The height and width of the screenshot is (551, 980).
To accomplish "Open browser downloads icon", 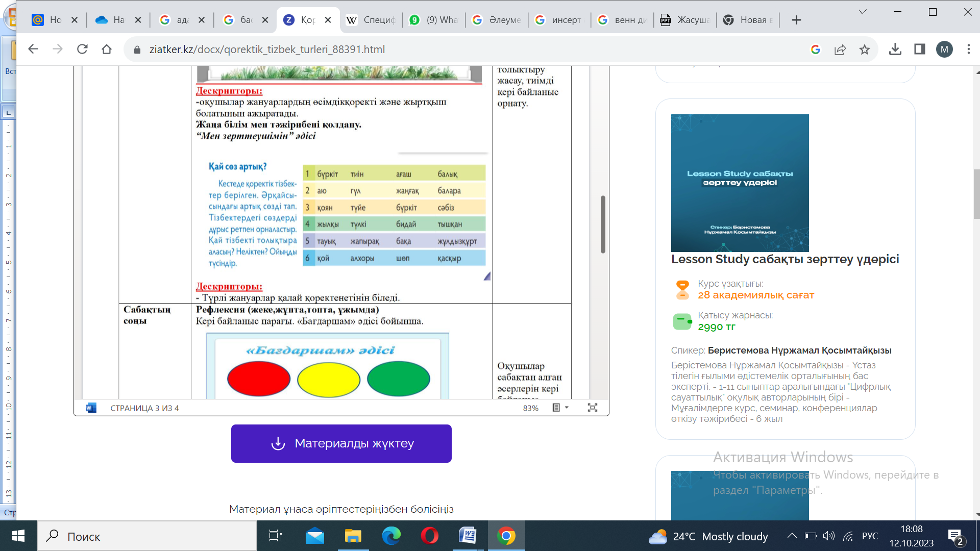I will click(x=895, y=49).
